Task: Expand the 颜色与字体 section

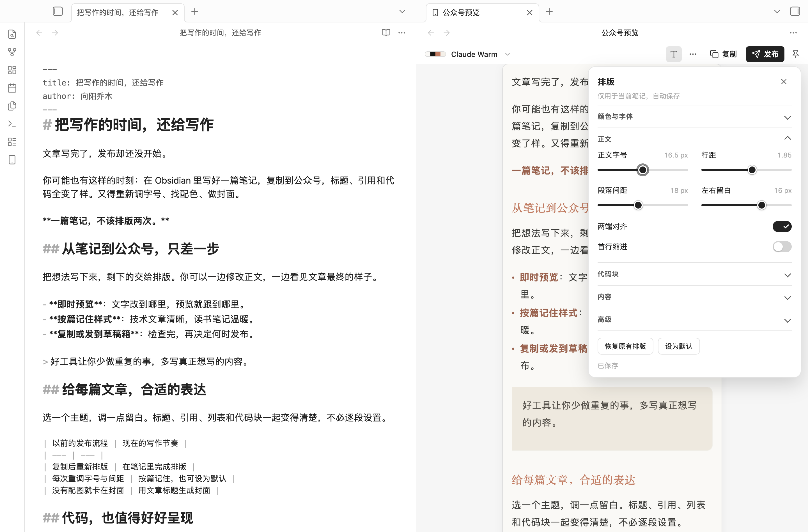Action: (x=694, y=117)
